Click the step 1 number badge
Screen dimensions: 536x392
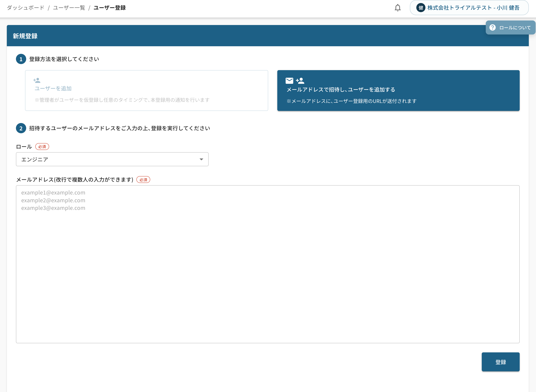point(21,59)
